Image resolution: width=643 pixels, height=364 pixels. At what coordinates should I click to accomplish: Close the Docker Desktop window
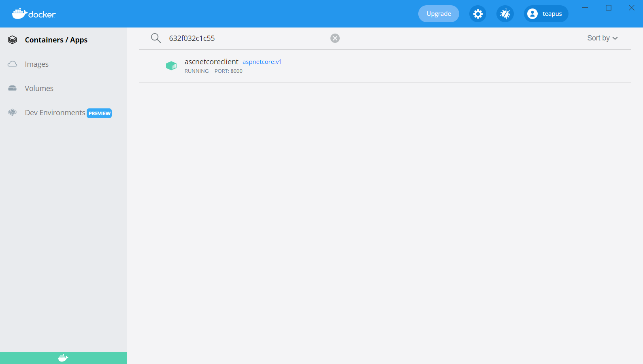[x=631, y=8]
